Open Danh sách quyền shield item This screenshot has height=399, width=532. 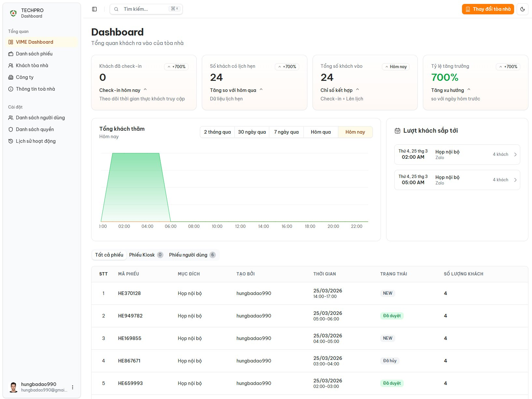pos(35,129)
